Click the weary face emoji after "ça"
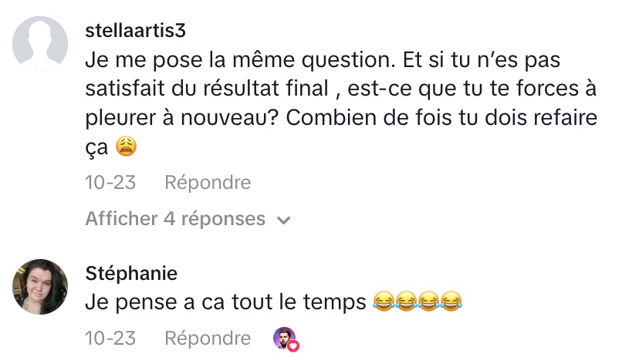This screenshot has width=622, height=364. [125, 145]
